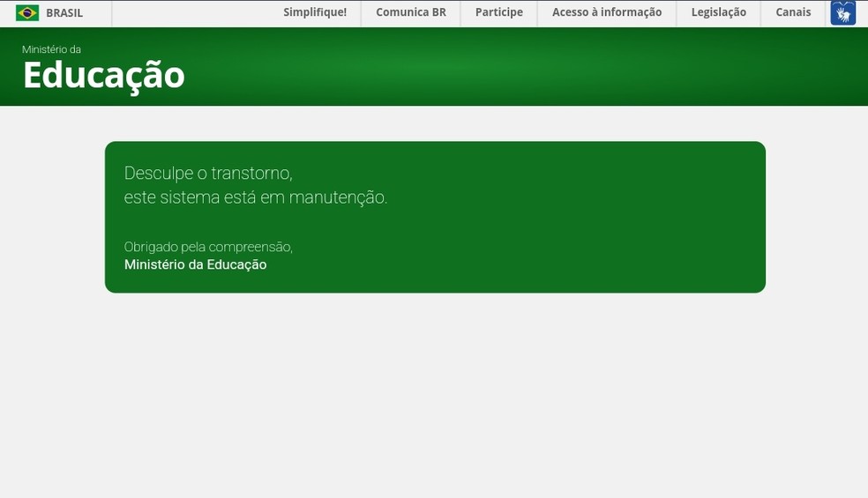Screen dimensions: 868x498
Task: Go to Comunica BR
Action: pos(411,12)
